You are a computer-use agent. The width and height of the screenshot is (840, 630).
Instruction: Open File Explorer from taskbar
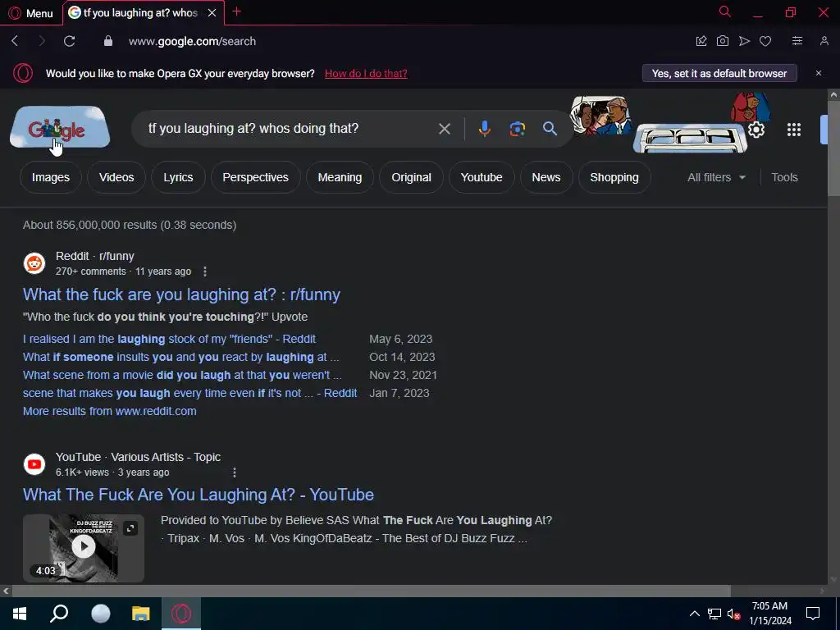click(x=141, y=614)
